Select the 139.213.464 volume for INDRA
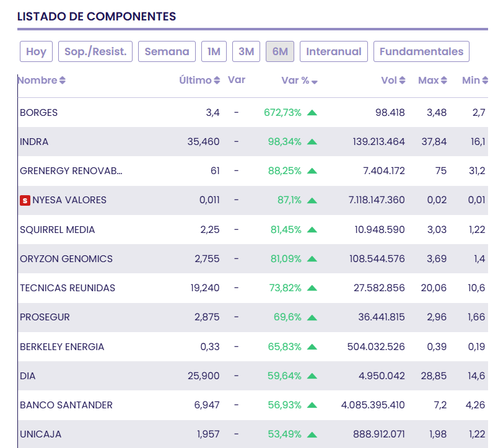Viewport: 498px width, 448px height. pos(379,142)
